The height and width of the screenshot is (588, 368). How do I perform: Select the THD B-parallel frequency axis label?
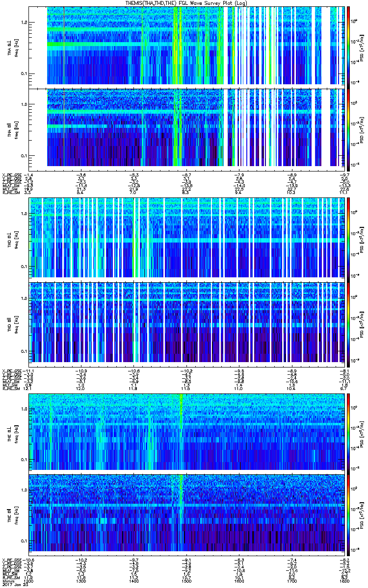[13, 323]
